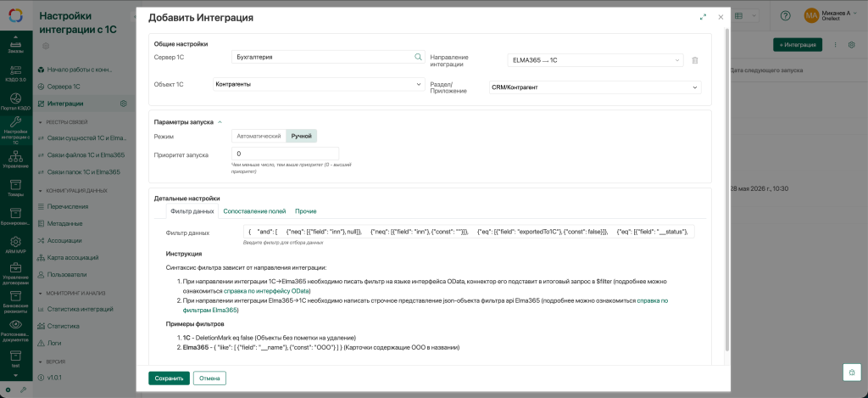This screenshot has width=868, height=398.
Task: Open КЭДО 3.0 in left rail
Action: click(x=15, y=73)
